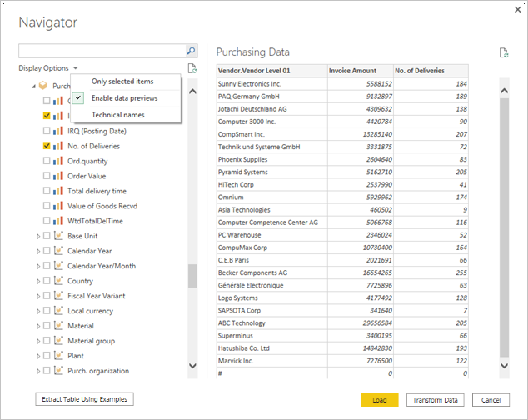The width and height of the screenshot is (528, 420).
Task: Expand the Base Unit node
Action: [38, 237]
